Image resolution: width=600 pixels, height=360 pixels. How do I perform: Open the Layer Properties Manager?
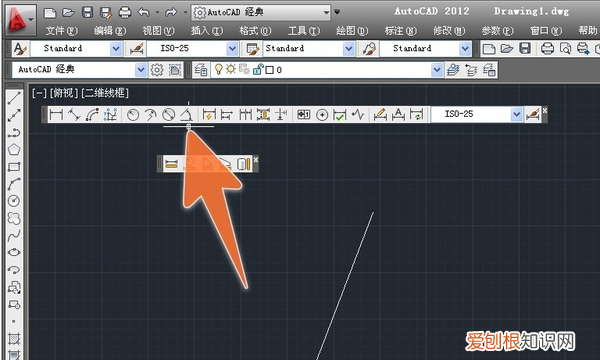pos(201,70)
